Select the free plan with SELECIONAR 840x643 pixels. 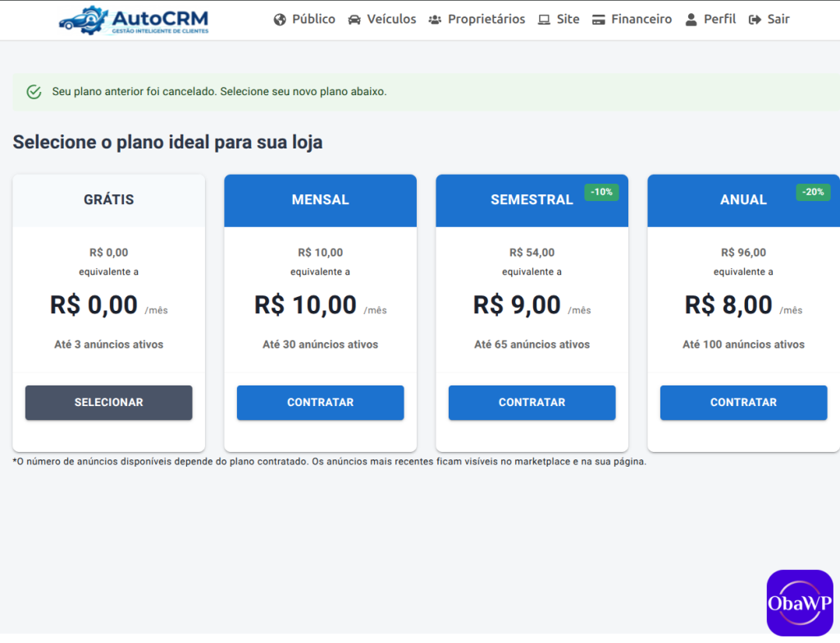tap(109, 403)
